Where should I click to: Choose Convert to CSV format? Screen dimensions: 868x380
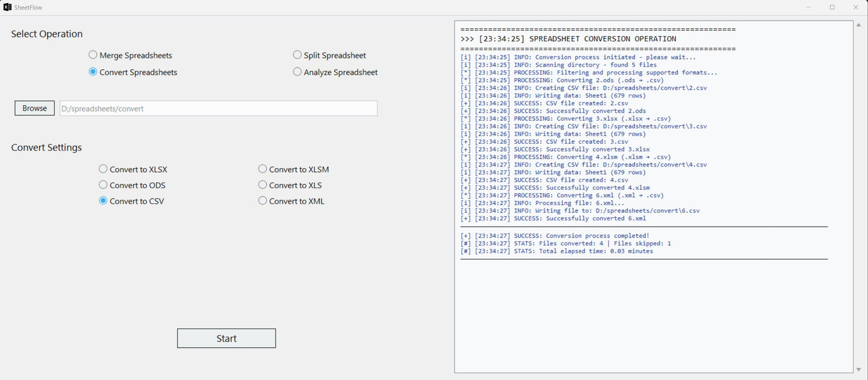[103, 201]
